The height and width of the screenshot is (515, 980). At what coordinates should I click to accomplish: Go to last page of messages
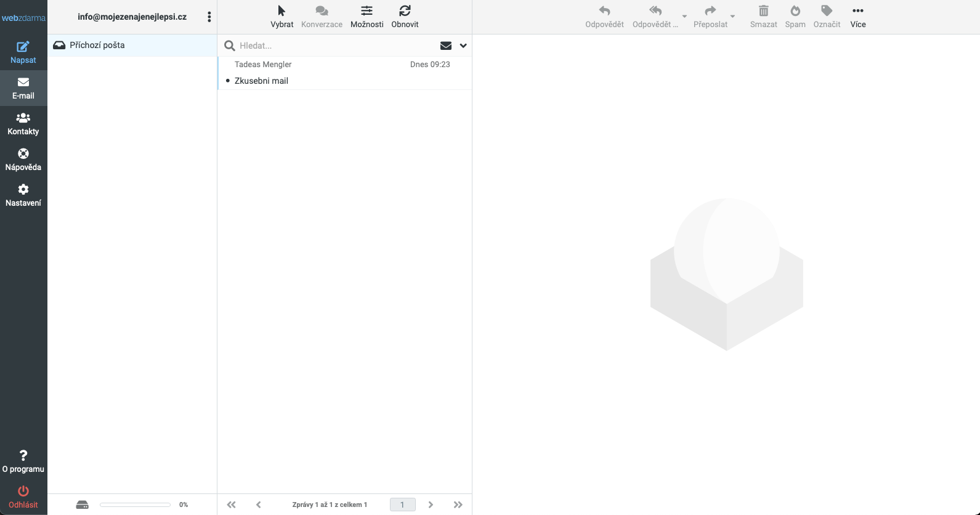458,505
